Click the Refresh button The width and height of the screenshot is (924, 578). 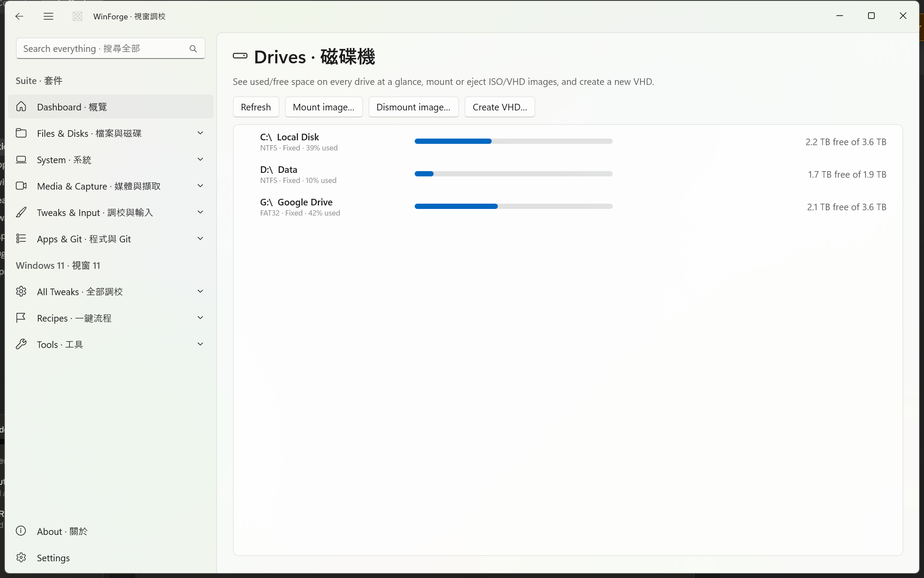(x=256, y=107)
